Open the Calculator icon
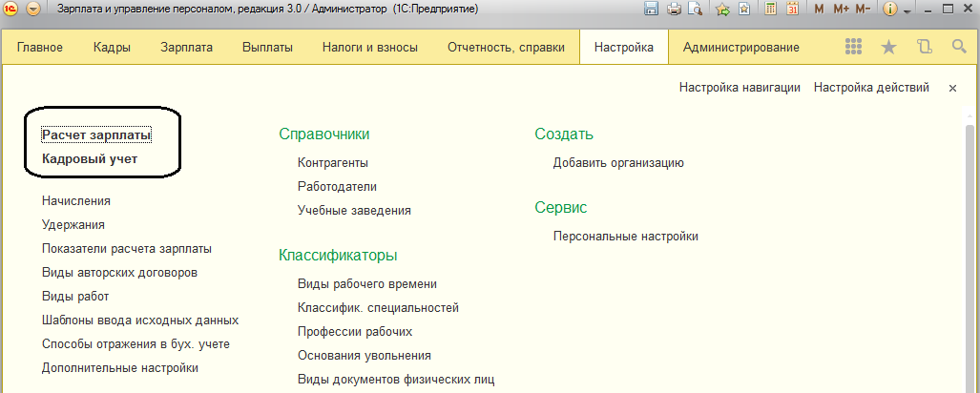The image size is (980, 393). tap(770, 10)
